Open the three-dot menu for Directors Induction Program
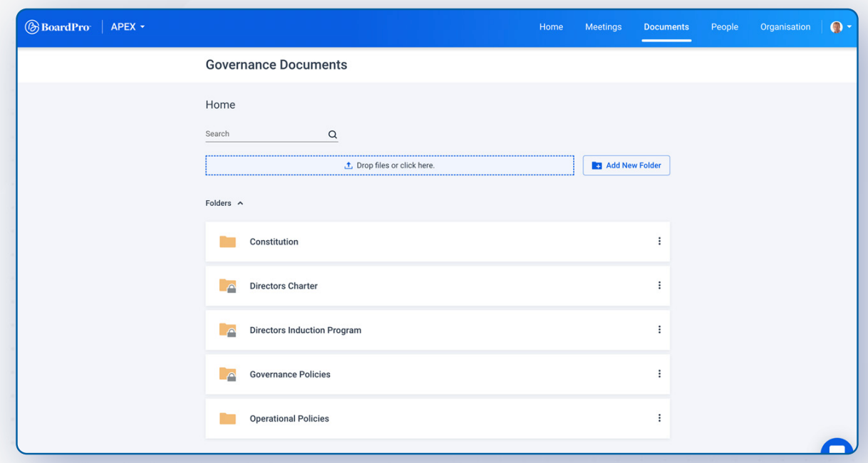Image resolution: width=868 pixels, height=463 pixels. point(659,330)
